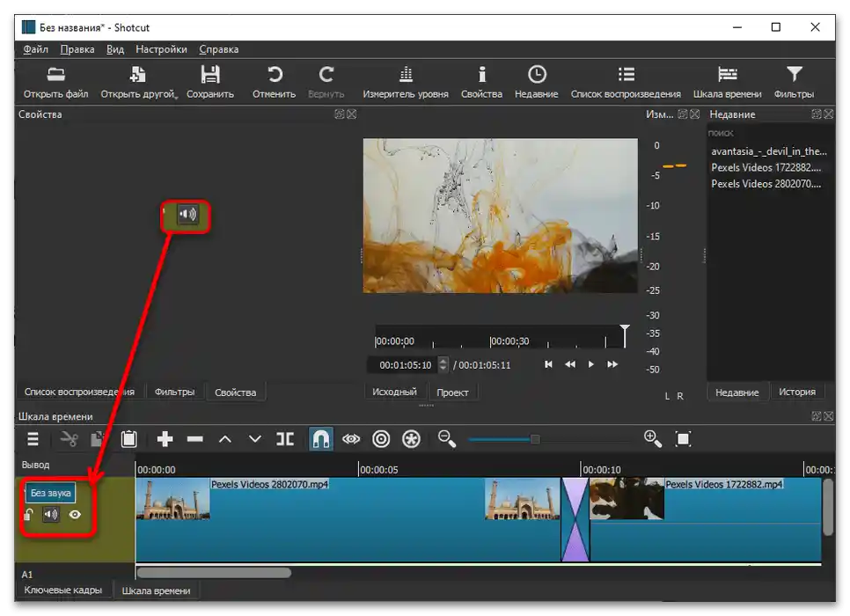Screen dimensions: 850x616
Task: Click the timecode stepper arrows
Action: click(443, 364)
